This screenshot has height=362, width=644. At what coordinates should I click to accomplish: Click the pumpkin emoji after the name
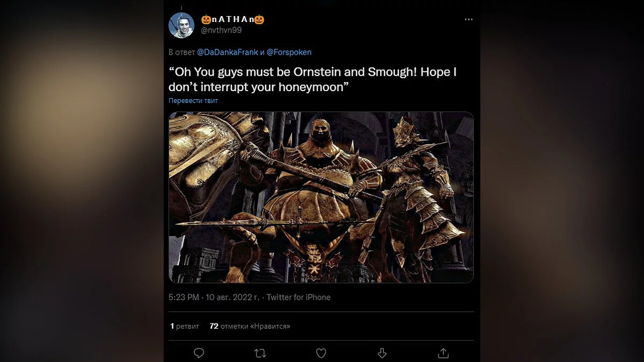coord(259,20)
